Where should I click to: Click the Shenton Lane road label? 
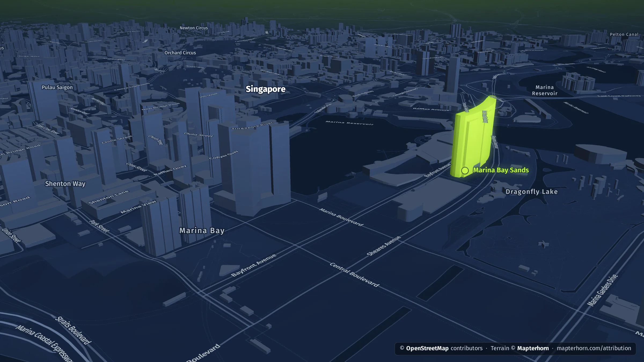tap(108, 197)
